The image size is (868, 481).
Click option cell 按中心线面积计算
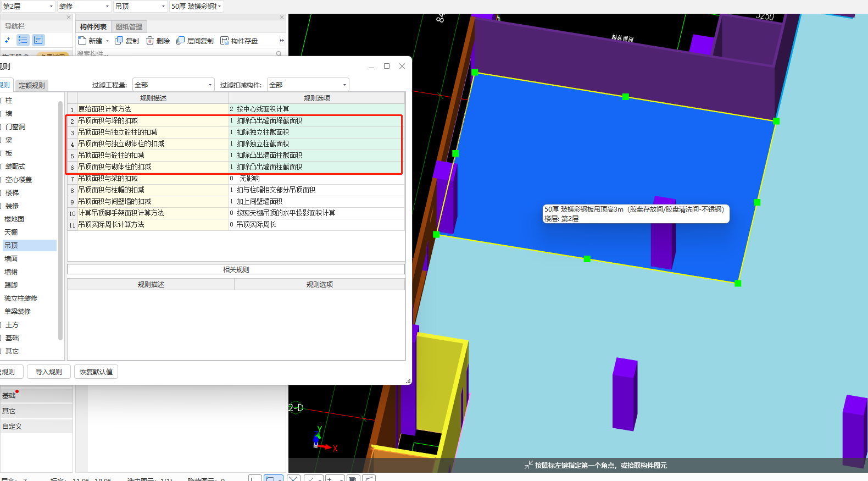317,109
